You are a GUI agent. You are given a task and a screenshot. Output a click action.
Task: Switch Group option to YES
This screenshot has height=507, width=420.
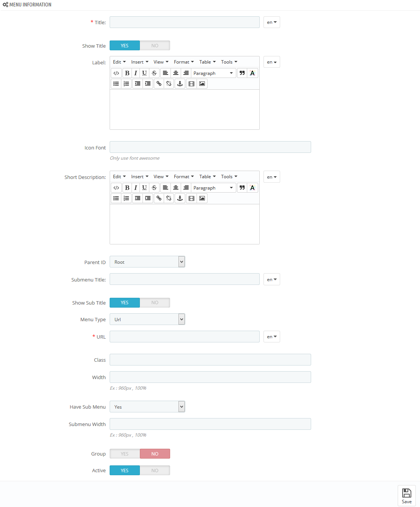pos(125,454)
